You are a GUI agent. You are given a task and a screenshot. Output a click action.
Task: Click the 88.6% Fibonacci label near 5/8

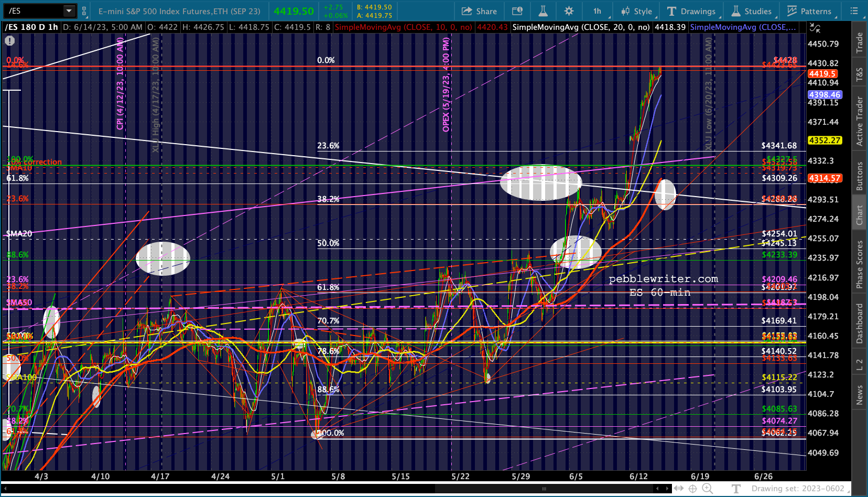[328, 390]
